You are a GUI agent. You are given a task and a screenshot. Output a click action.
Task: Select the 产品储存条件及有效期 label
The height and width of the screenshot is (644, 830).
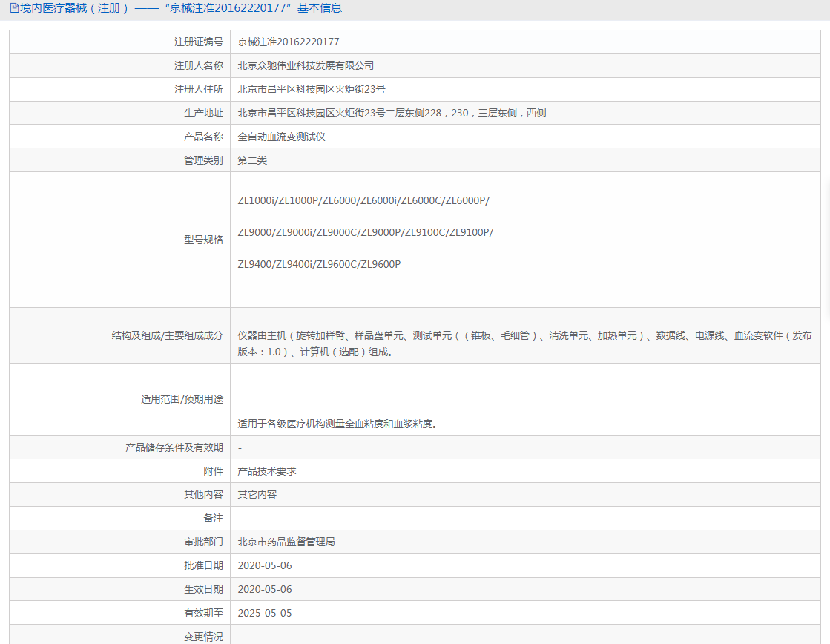(x=174, y=447)
